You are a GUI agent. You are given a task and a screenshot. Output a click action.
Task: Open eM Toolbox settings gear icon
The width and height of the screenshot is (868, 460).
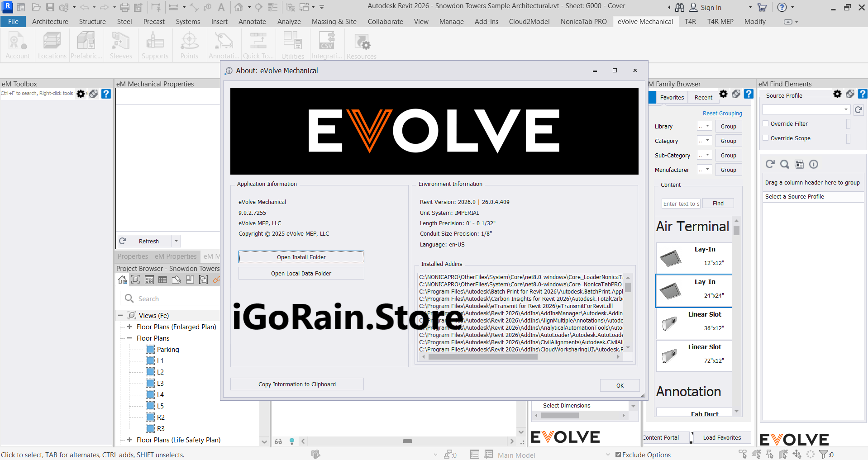(81, 94)
